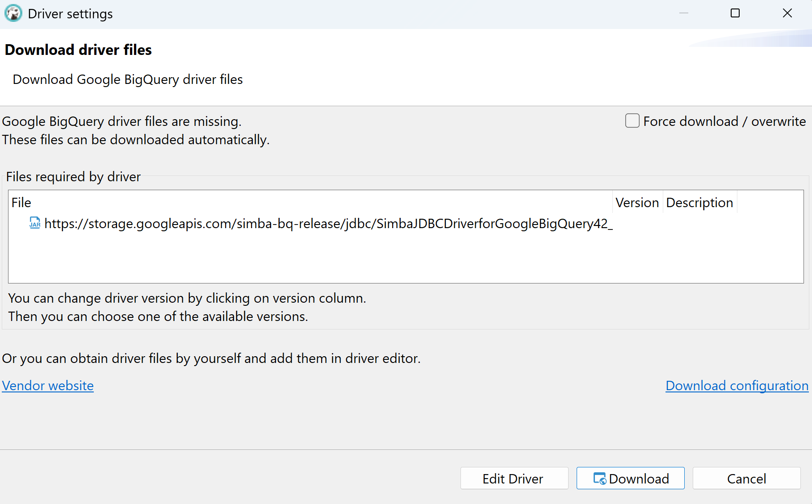
Task: Enable the Force download / overwrite checkbox
Action: 632,121
